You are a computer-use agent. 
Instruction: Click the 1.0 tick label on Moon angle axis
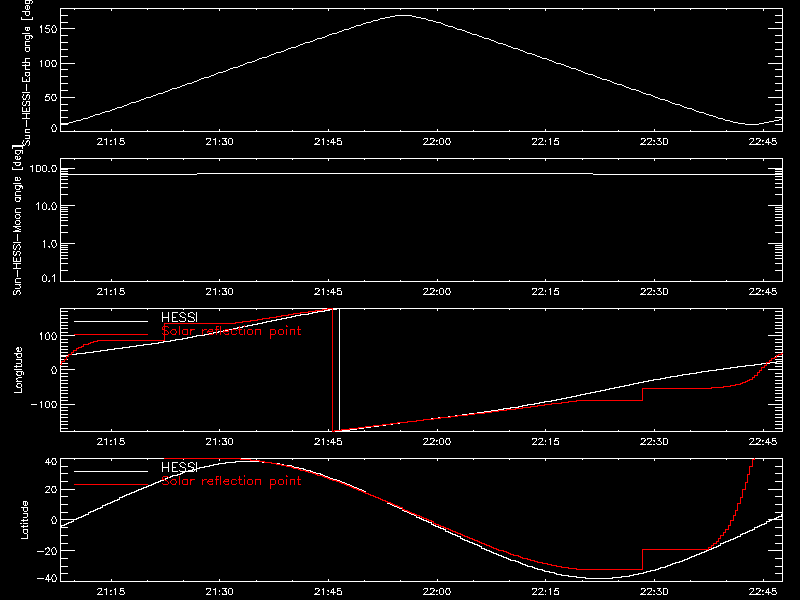[x=49, y=244]
